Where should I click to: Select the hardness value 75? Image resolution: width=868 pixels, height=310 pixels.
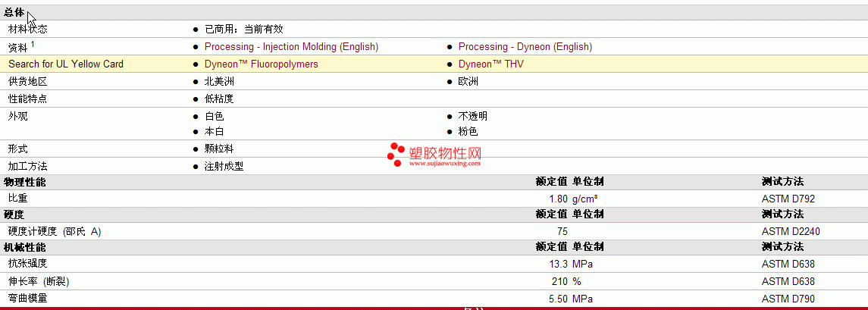[x=562, y=232]
